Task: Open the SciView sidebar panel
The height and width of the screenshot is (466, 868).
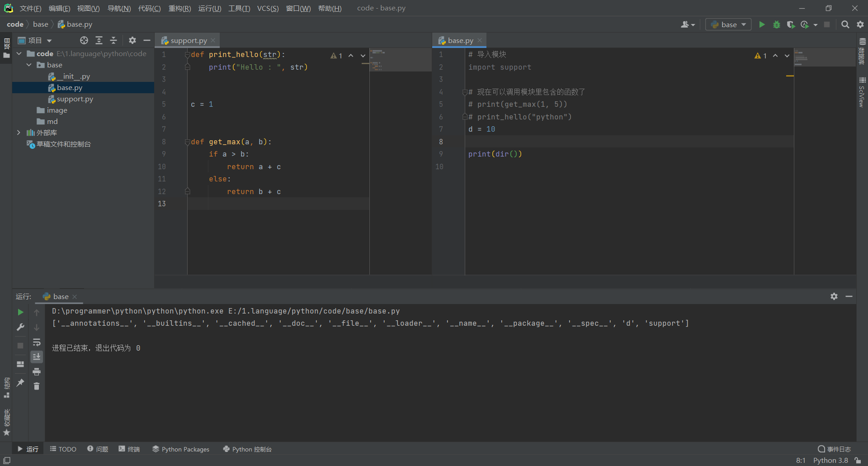Action: point(862,92)
